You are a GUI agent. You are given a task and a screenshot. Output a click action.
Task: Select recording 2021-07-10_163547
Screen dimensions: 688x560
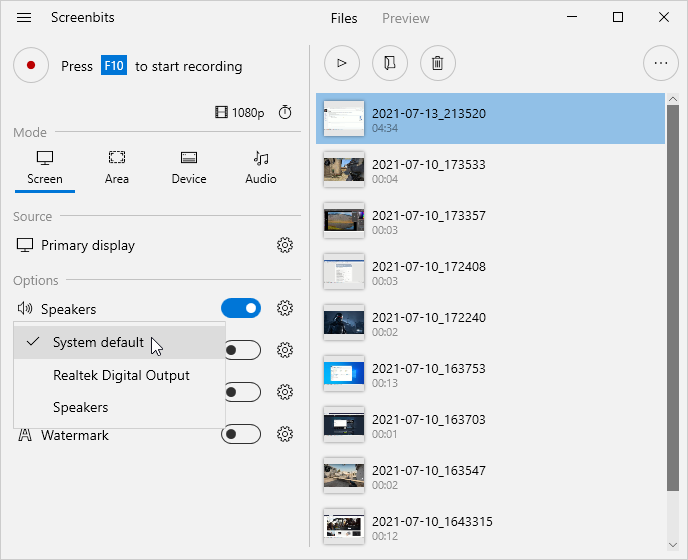(x=490, y=475)
